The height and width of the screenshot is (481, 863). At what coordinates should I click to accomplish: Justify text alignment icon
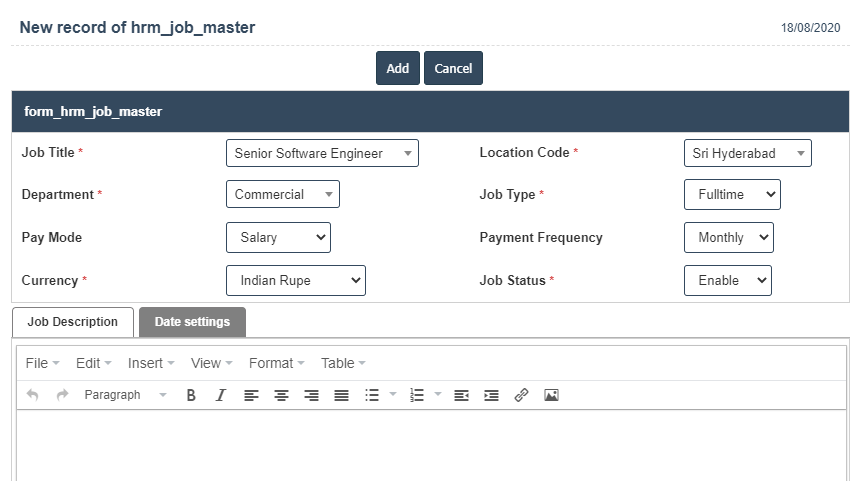pyautogui.click(x=341, y=395)
